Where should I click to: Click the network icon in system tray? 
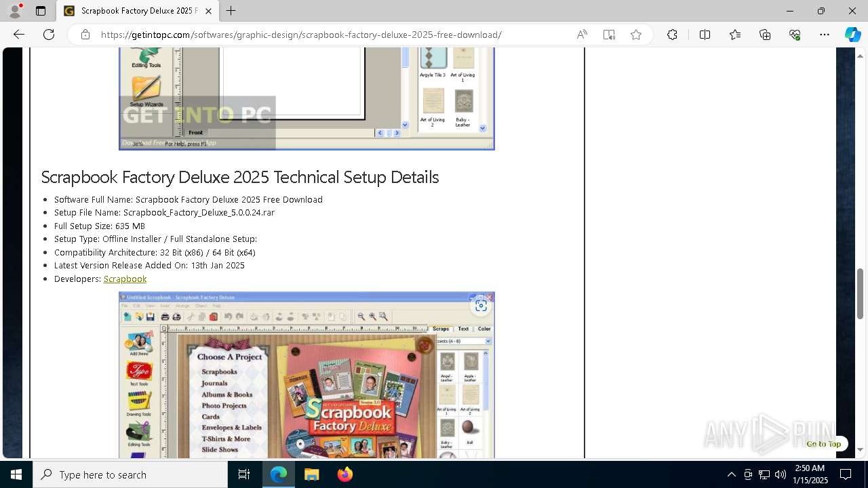(764, 474)
